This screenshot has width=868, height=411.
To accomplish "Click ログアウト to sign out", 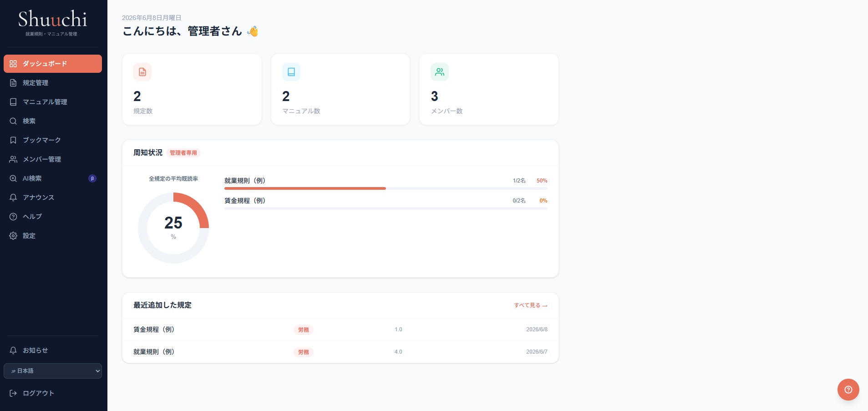I will point(53,393).
